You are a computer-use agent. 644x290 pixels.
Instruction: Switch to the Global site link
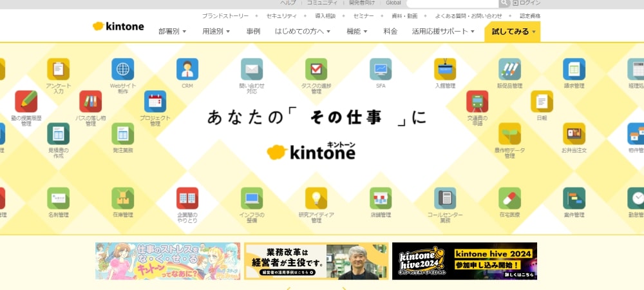(x=393, y=3)
